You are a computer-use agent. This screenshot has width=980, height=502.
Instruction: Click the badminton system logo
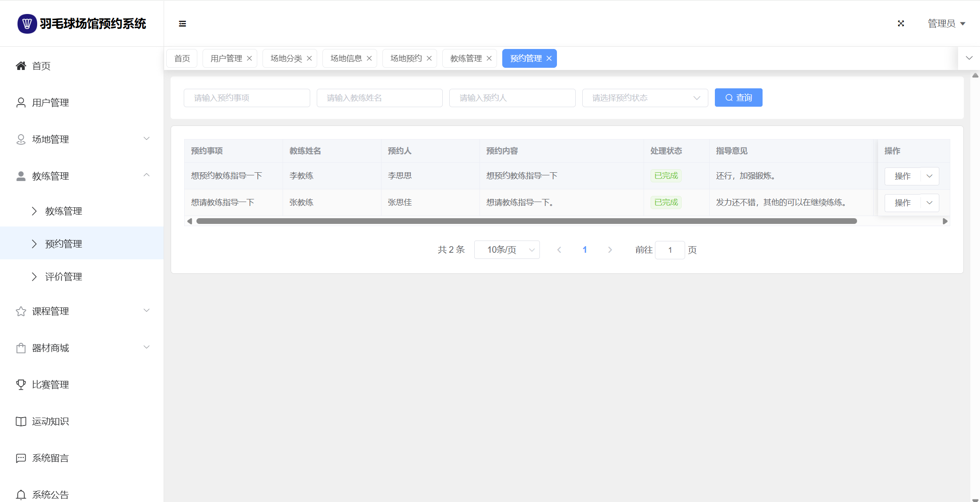[x=27, y=24]
